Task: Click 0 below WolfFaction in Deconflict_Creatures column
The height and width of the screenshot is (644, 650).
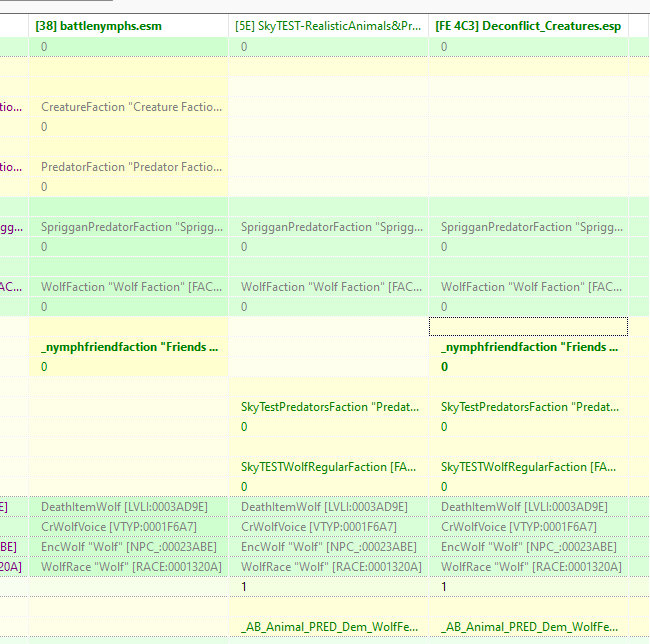Action: coord(529,307)
